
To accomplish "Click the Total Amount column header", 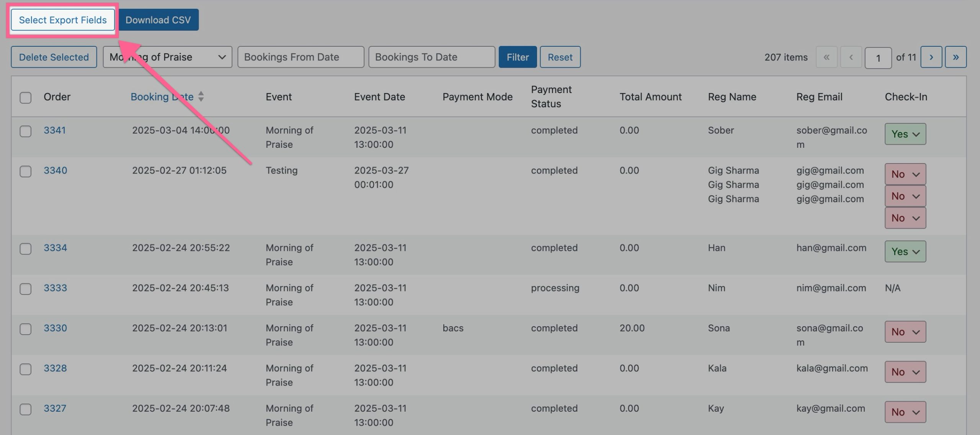I will tap(650, 97).
